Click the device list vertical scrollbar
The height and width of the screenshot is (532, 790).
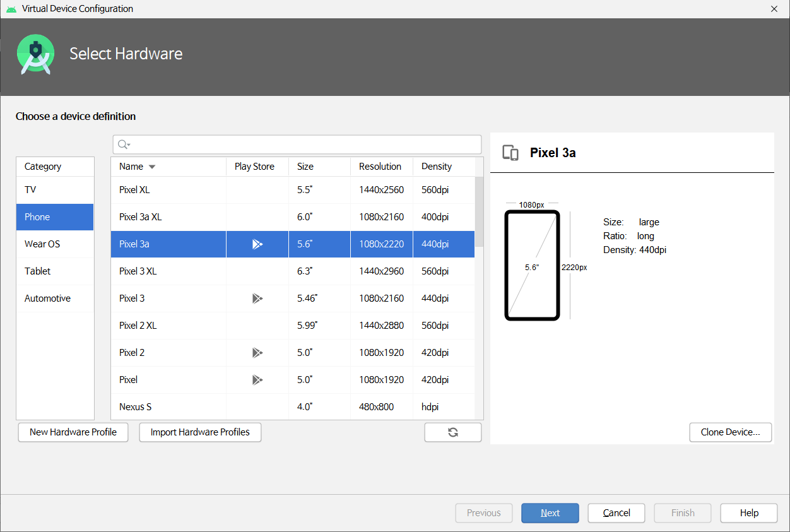pyautogui.click(x=479, y=211)
